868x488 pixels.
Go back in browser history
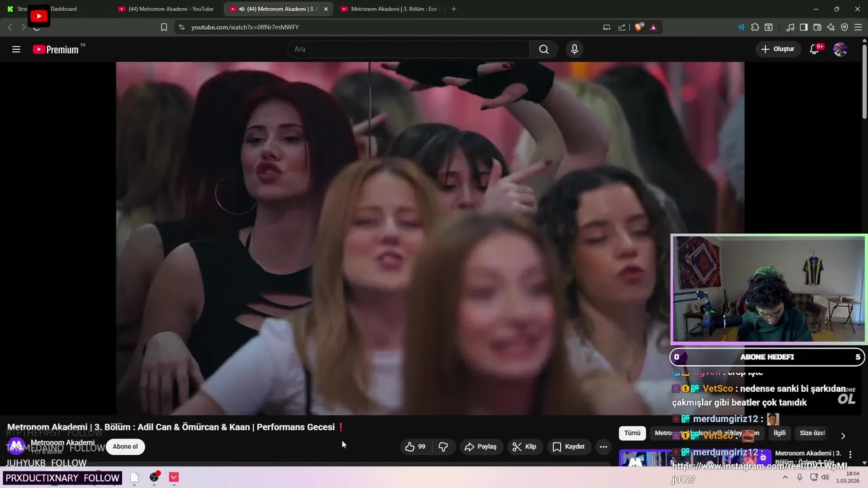9,27
